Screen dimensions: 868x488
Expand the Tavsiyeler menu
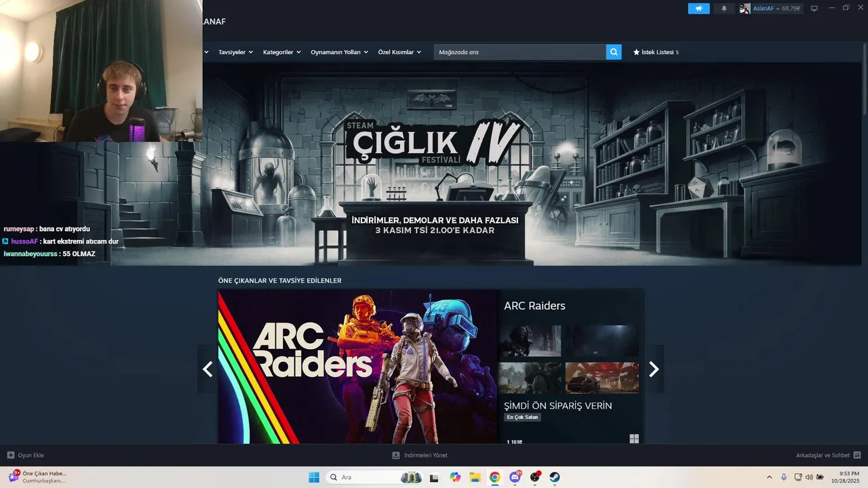tap(235, 52)
